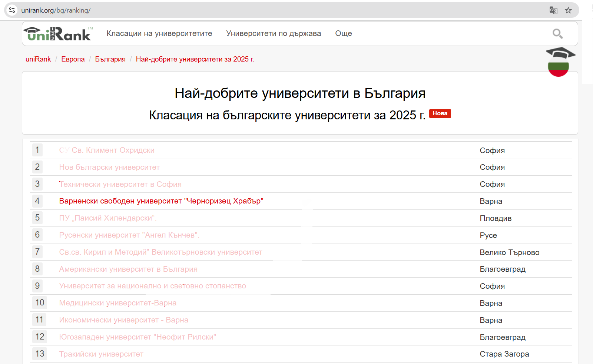Click the 'Велико Търново' city cell
The width and height of the screenshot is (593, 364).
click(510, 253)
